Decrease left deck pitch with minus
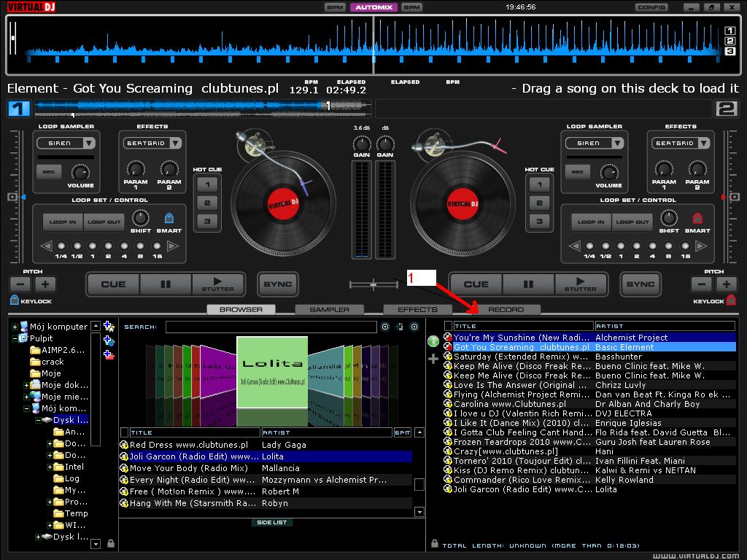747x560 pixels. click(20, 285)
